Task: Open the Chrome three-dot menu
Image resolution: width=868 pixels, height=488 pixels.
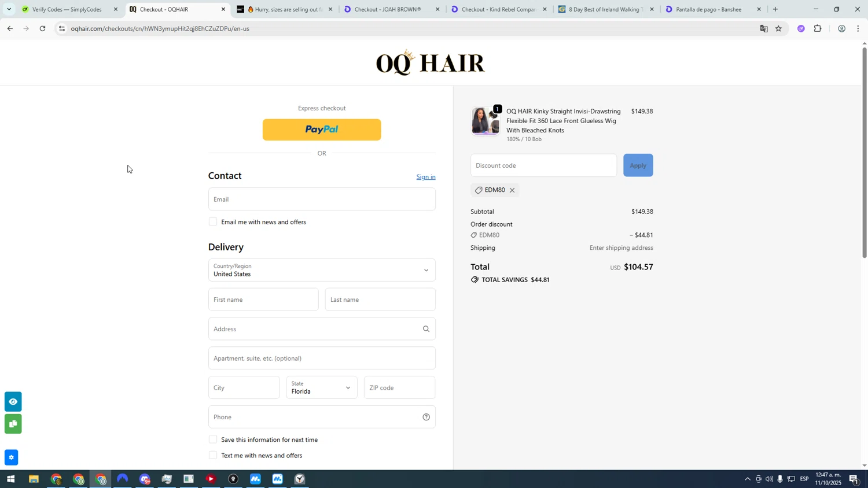Action: click(x=858, y=28)
